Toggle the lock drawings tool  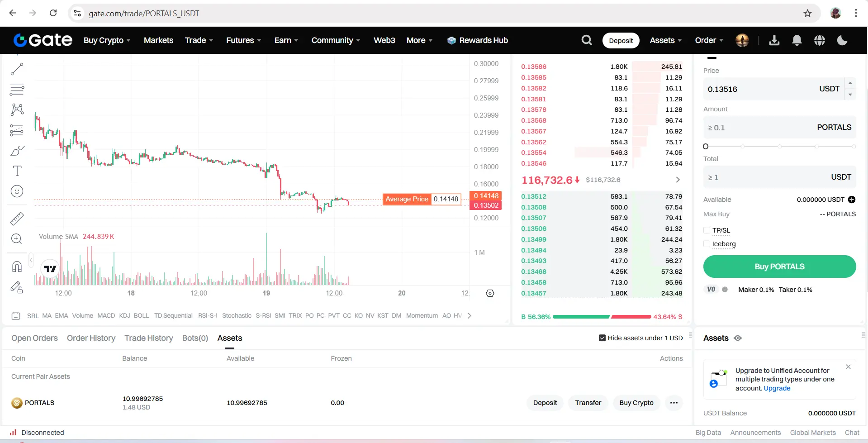(17, 287)
